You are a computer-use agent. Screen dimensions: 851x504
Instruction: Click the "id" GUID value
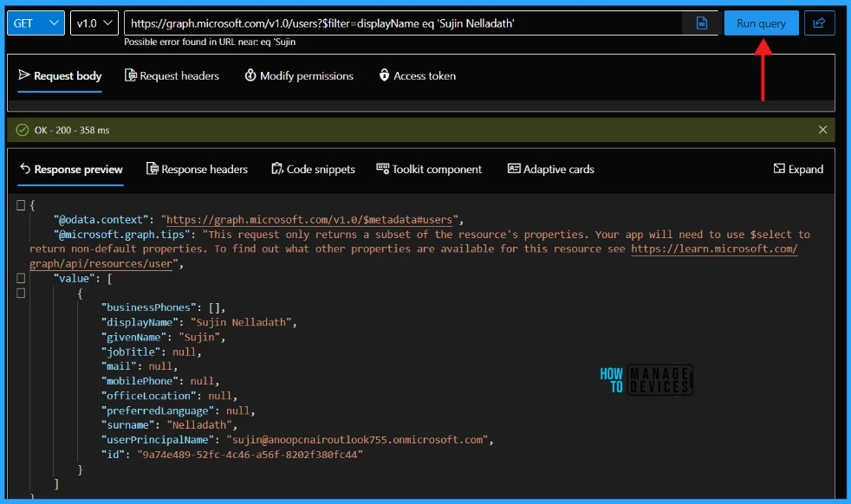pyautogui.click(x=250, y=454)
